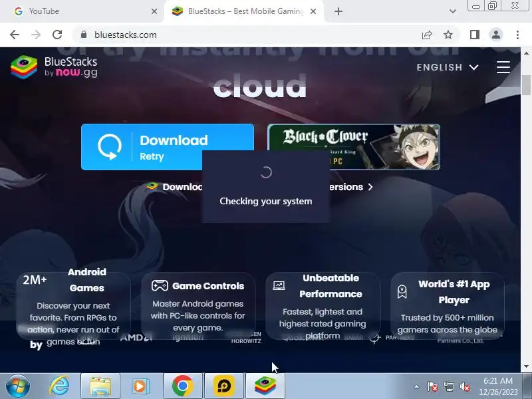
Task: Toggle the Chrome side panel
Action: point(475,35)
